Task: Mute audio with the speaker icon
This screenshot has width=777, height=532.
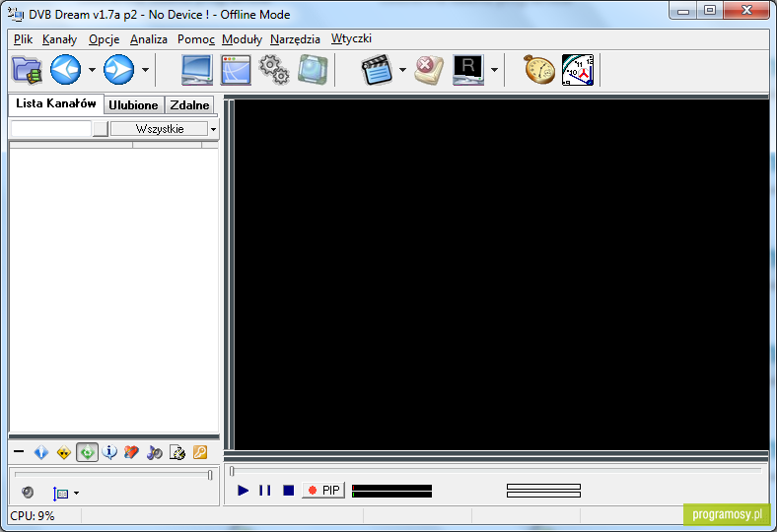Action: [28, 493]
